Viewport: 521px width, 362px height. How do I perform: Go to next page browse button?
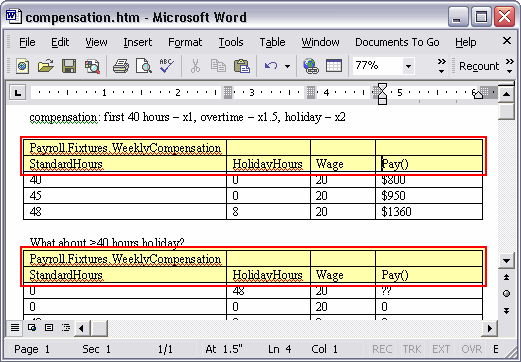[x=506, y=311]
